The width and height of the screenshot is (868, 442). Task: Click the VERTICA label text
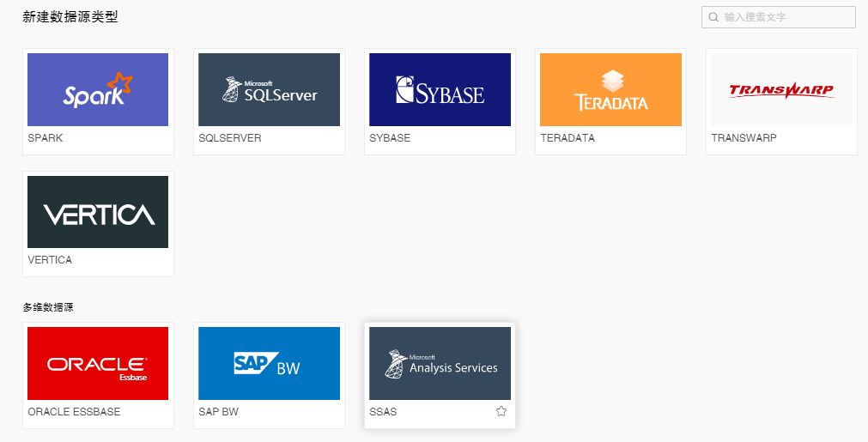click(x=50, y=259)
